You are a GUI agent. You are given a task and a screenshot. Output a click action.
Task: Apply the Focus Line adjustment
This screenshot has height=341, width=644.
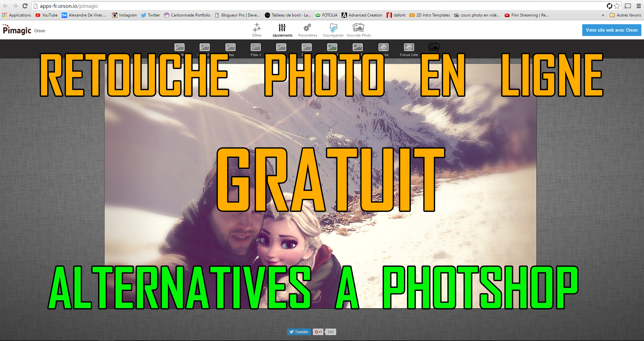[x=409, y=50]
